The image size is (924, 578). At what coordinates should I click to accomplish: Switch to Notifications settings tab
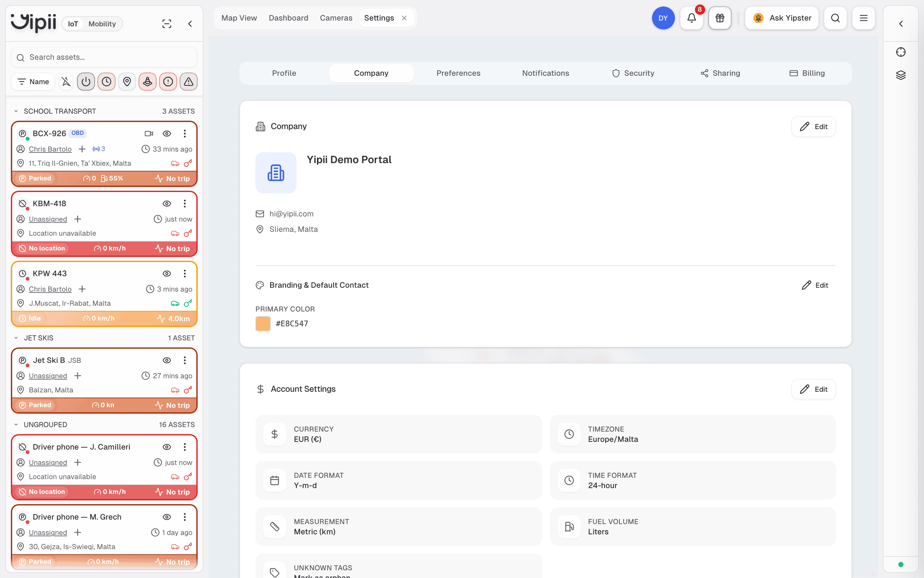[x=546, y=73]
